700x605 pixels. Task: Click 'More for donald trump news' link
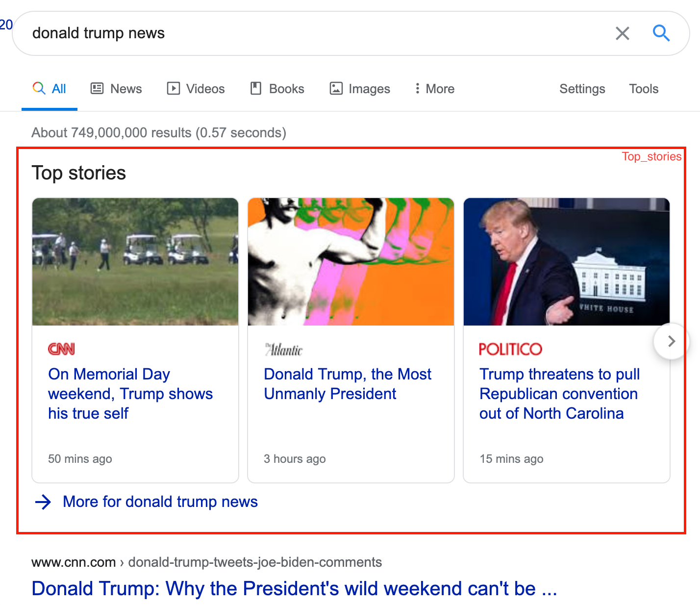(160, 502)
